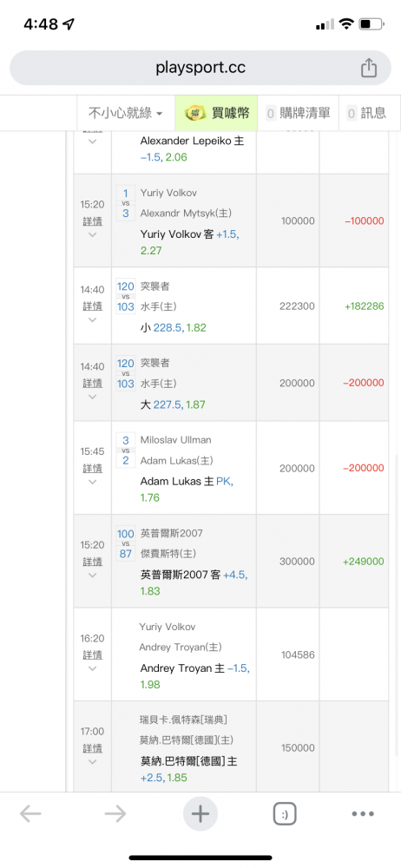This screenshot has height=868, width=401.
Task: Open 詳情 link for 14:40 小 228.5 bet
Action: point(93,306)
